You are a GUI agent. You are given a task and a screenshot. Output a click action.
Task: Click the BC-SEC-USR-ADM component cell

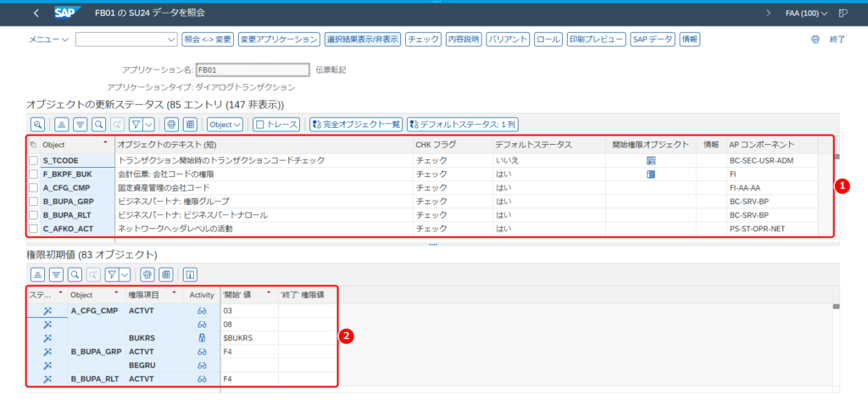coord(771,160)
